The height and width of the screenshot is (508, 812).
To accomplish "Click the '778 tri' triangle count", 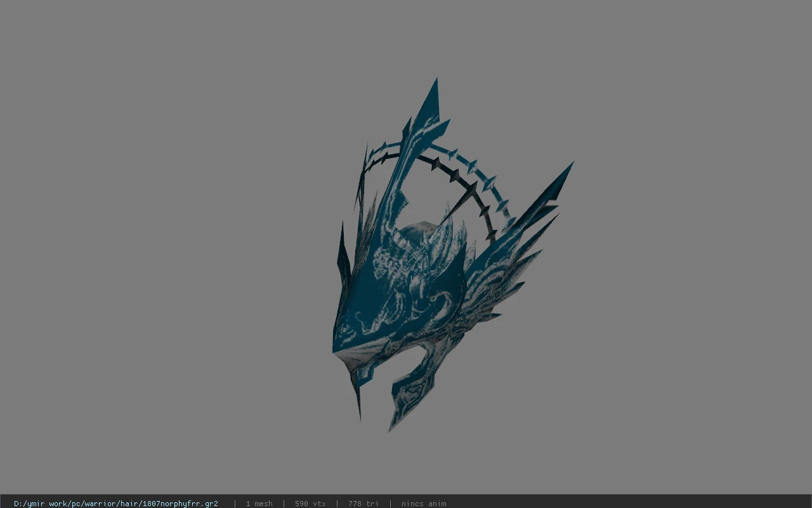I will (363, 504).
